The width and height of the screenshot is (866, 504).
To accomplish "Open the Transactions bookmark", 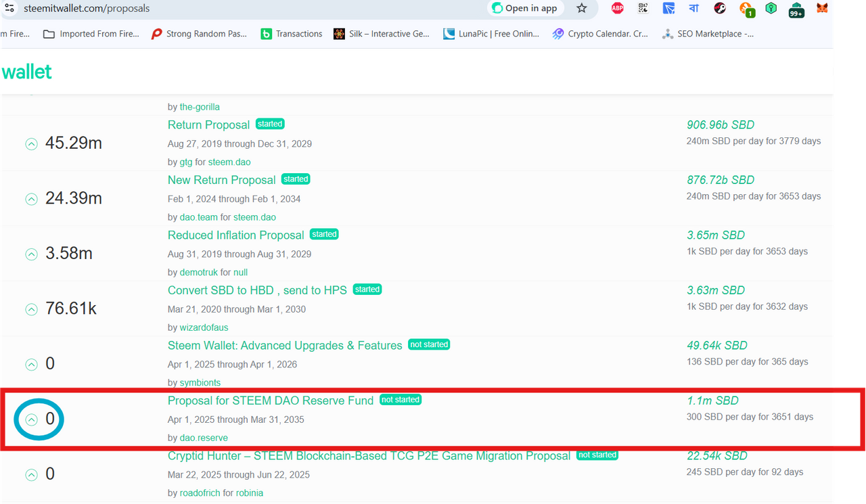I will (x=292, y=34).
